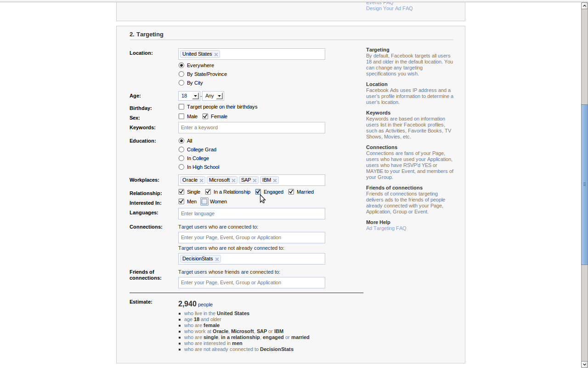Open Design Your Ad FAQ link
The height and width of the screenshot is (368, 588).
[389, 8]
